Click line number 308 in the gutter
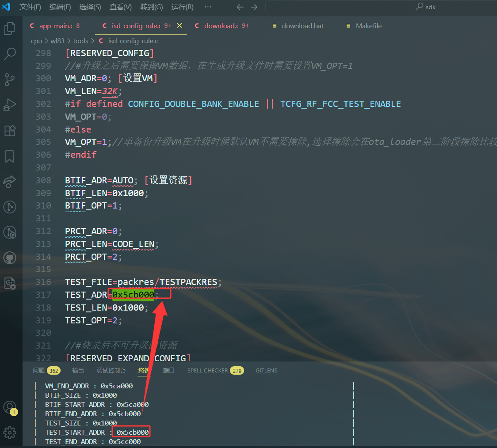 click(43, 180)
